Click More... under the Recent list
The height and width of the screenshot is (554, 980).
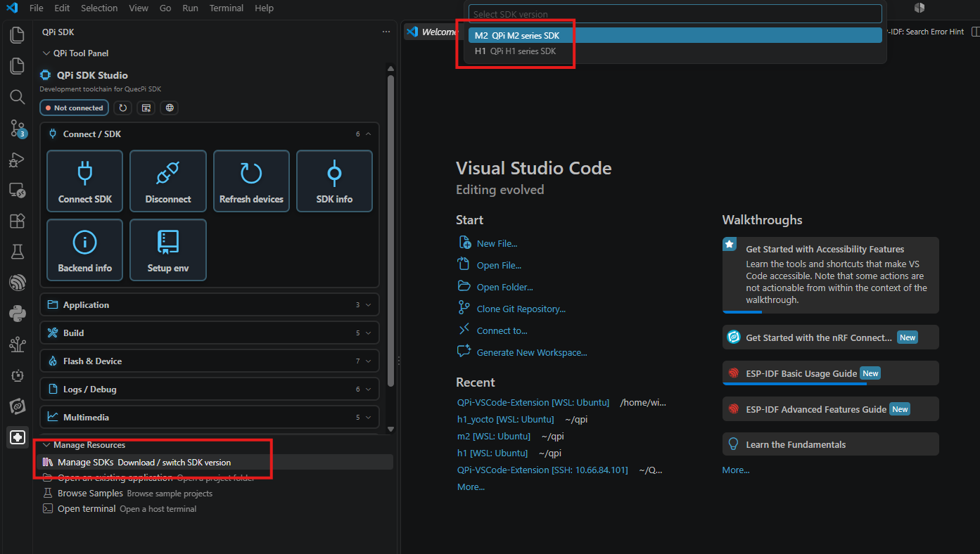471,487
